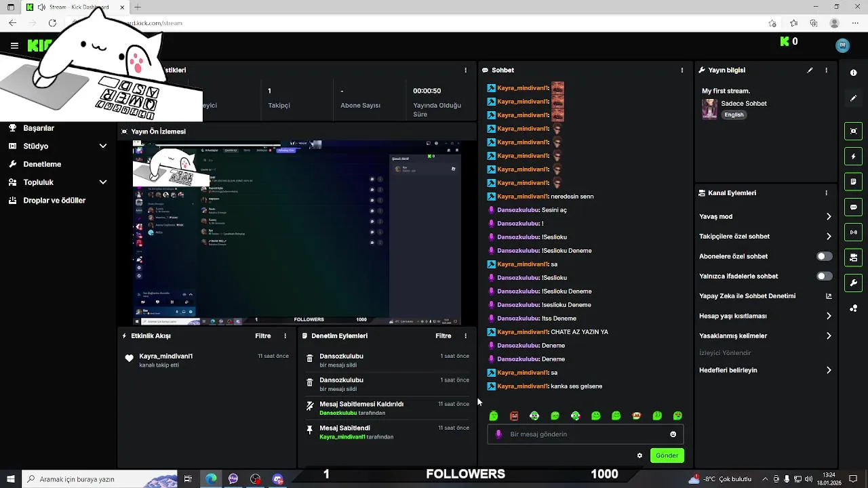This screenshot has width=868, height=488.
Task: Open the user avatar in top bar
Action: coord(842,45)
